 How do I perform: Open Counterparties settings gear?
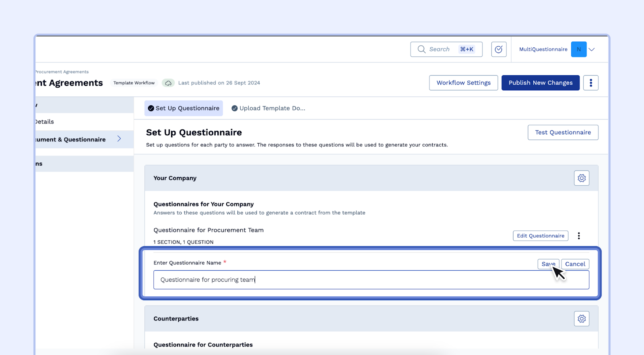pos(581,319)
